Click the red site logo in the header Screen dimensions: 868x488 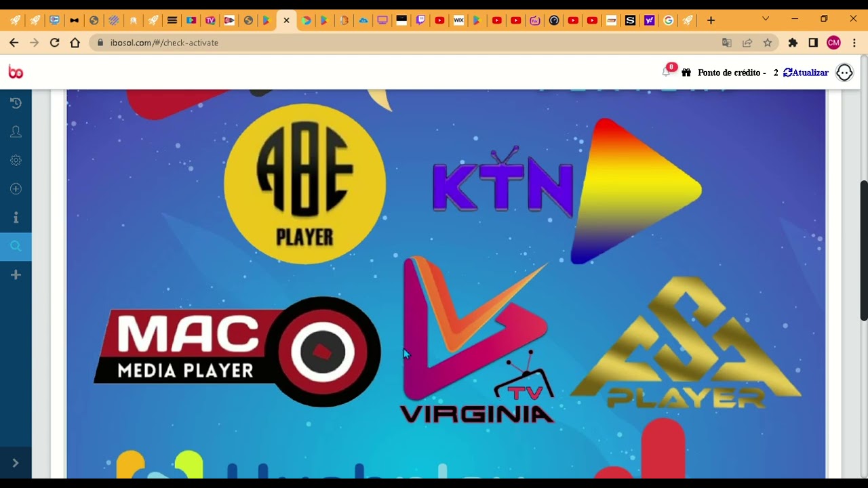click(x=16, y=72)
